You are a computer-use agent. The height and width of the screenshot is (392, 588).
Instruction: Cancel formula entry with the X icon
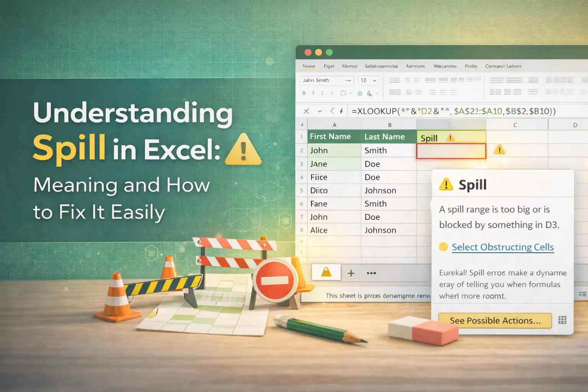pos(306,111)
